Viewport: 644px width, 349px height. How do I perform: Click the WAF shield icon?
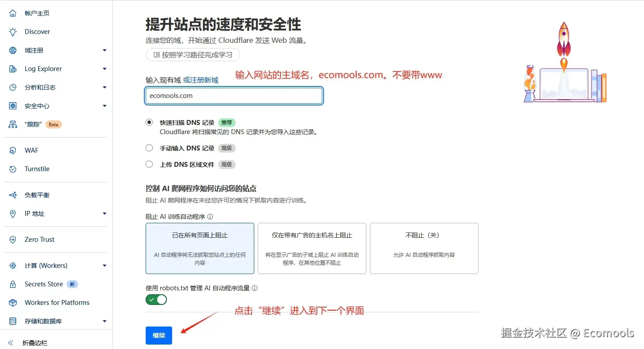(13, 150)
